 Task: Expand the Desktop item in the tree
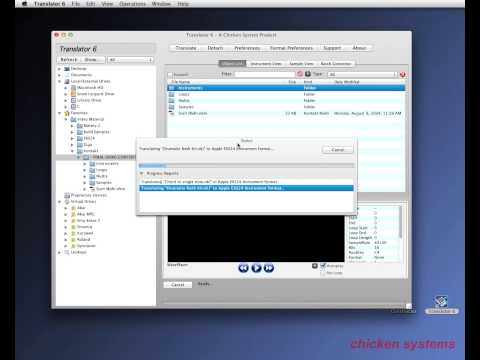coord(60,69)
